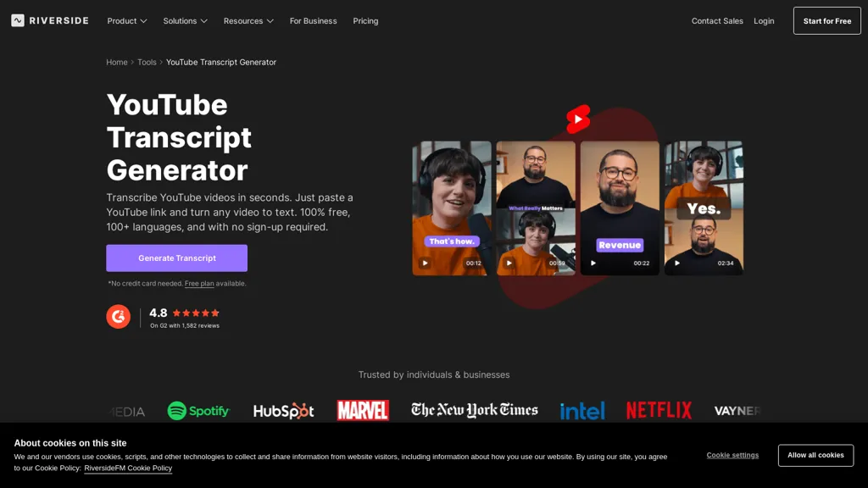
Task: Open the RiversideFM Cookie Policy link
Action: (127, 468)
